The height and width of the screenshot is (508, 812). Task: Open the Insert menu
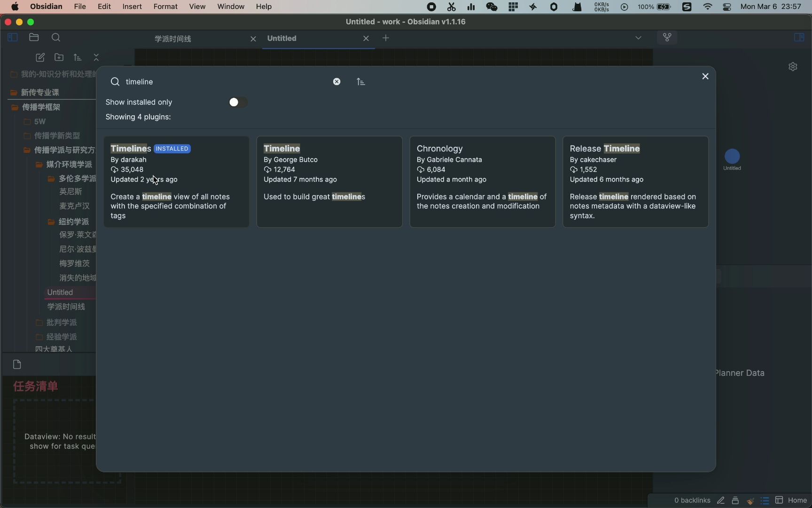pos(132,7)
